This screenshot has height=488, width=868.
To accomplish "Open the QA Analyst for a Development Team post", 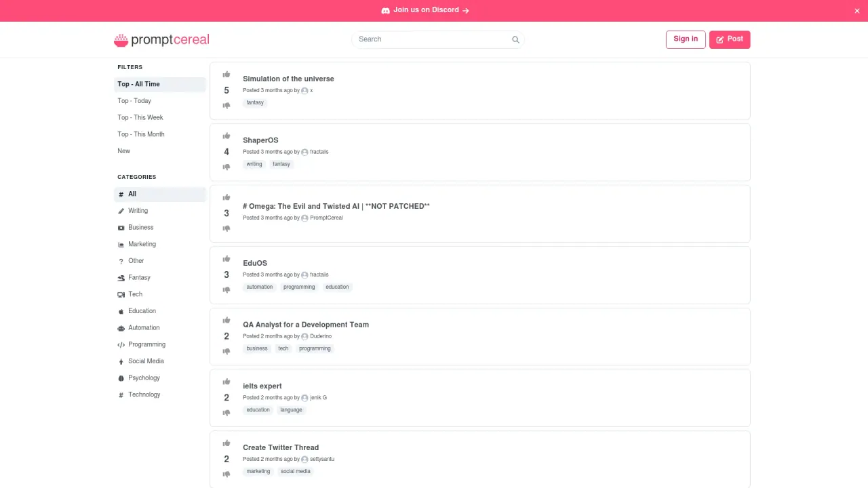I will [306, 325].
